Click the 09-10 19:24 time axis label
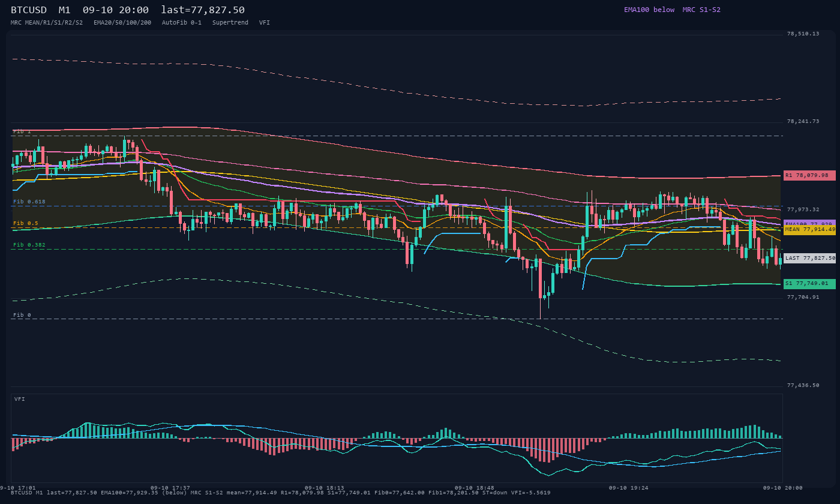840x504 pixels. point(629,488)
